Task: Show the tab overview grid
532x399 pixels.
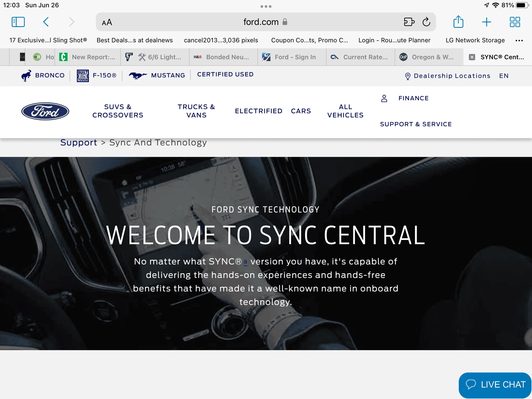Action: coord(515,22)
